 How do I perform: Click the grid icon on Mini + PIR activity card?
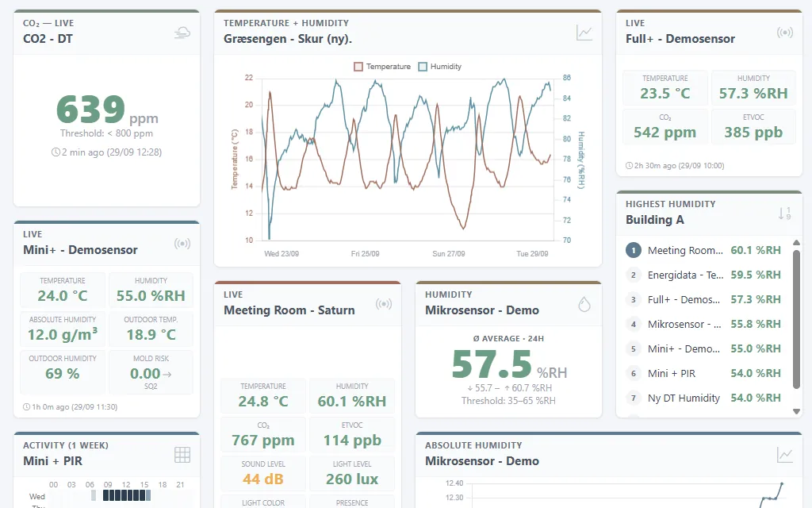tap(182, 455)
